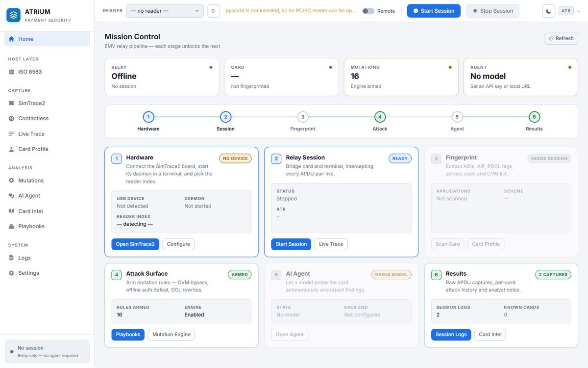588x368 pixels.
Task: Click the Live Trace button in Relay Session card
Action: coord(331,244)
